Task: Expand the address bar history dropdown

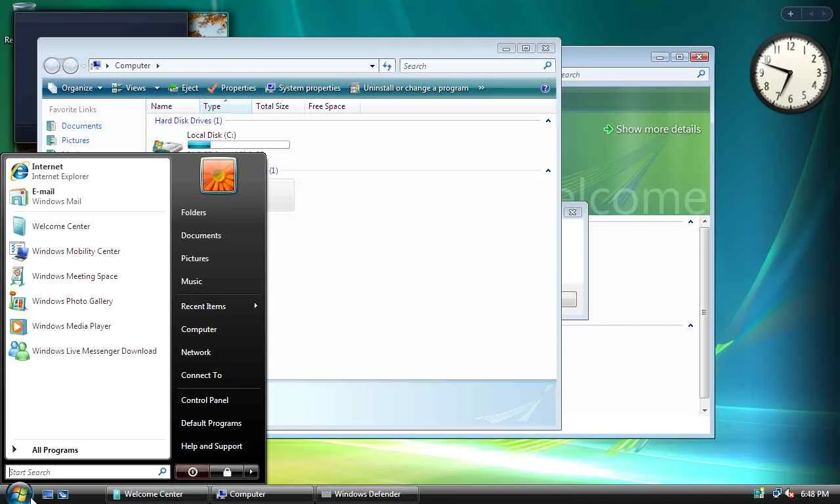Action: (372, 66)
